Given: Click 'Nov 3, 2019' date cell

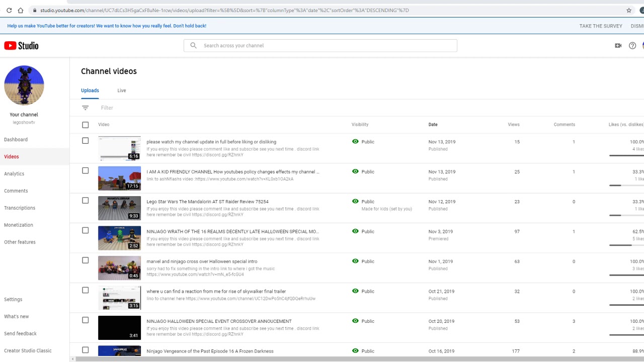Looking at the screenshot, I should coord(441,232).
